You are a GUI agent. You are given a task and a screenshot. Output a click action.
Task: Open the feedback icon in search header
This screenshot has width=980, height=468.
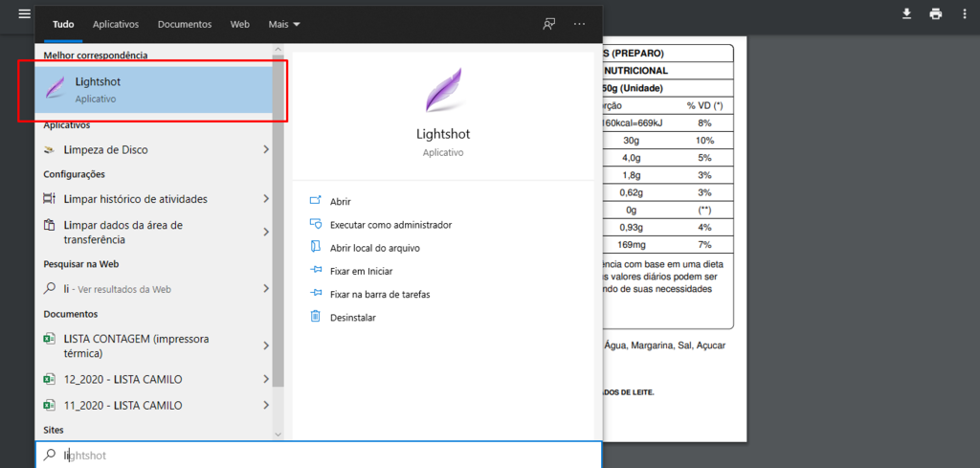[x=548, y=24]
